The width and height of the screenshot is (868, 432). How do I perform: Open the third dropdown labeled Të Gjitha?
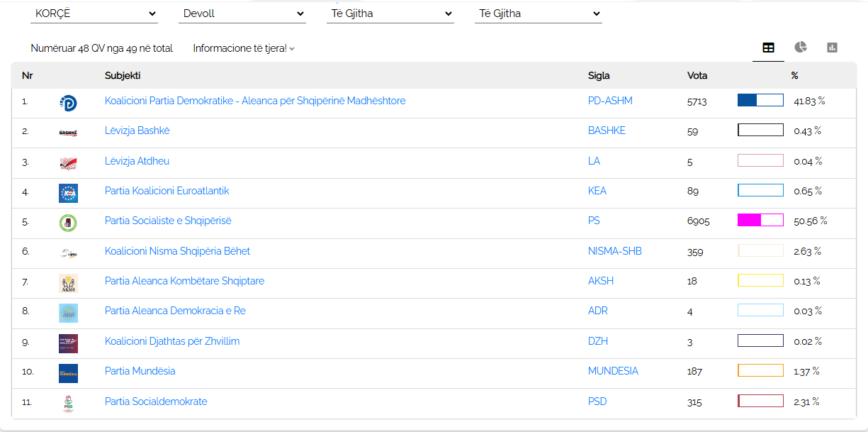click(390, 13)
